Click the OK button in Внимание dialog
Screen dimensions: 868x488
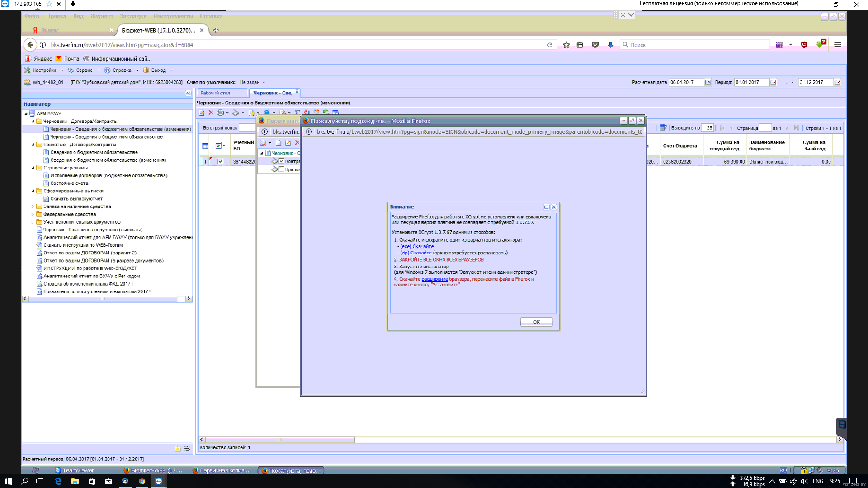click(x=536, y=322)
